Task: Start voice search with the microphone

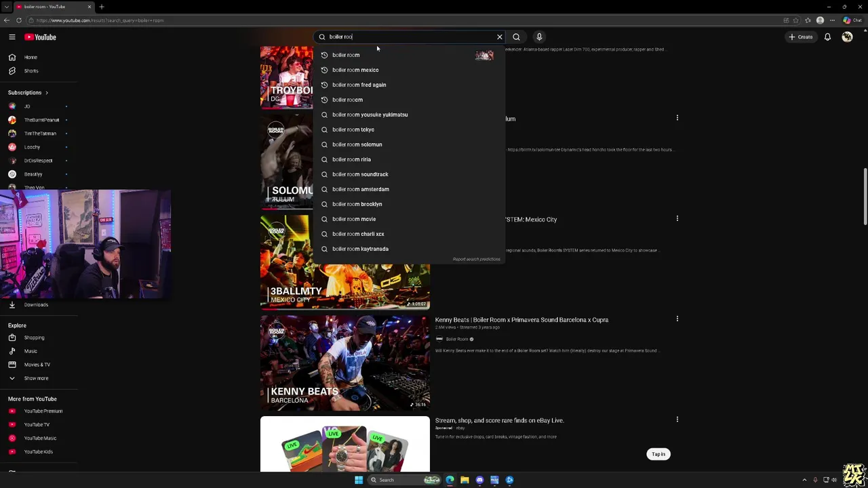Action: 539,37
